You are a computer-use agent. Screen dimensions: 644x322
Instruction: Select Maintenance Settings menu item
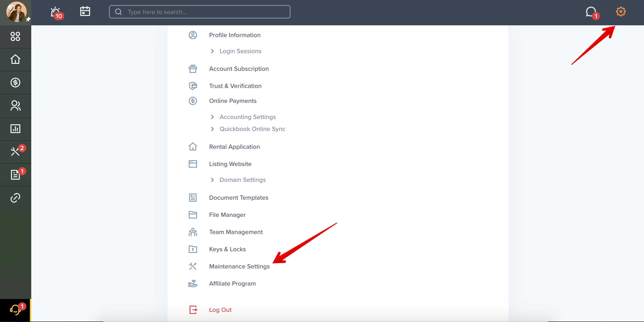(239, 267)
